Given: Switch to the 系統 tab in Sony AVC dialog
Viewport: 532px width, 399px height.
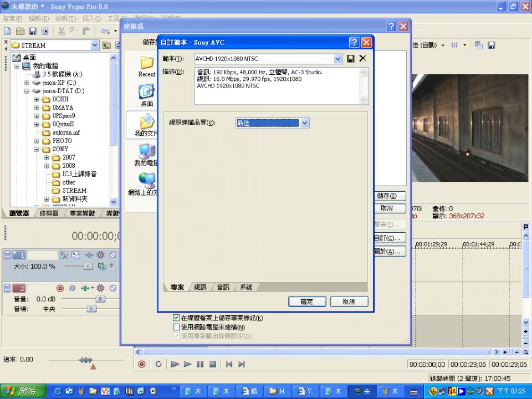Looking at the screenshot, I should 246,287.
